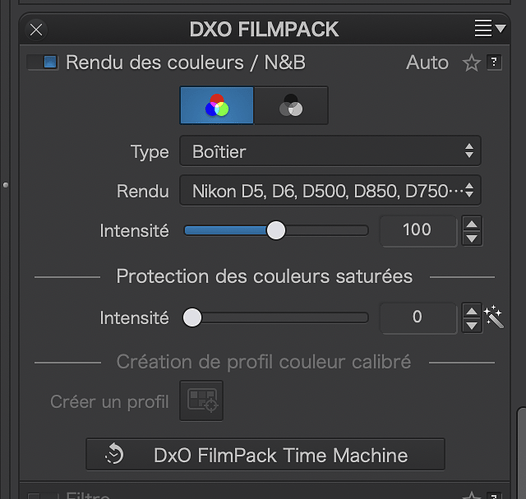Open the DXO FilmPack panel menu icon
This screenshot has width=526, height=499.
(x=489, y=29)
